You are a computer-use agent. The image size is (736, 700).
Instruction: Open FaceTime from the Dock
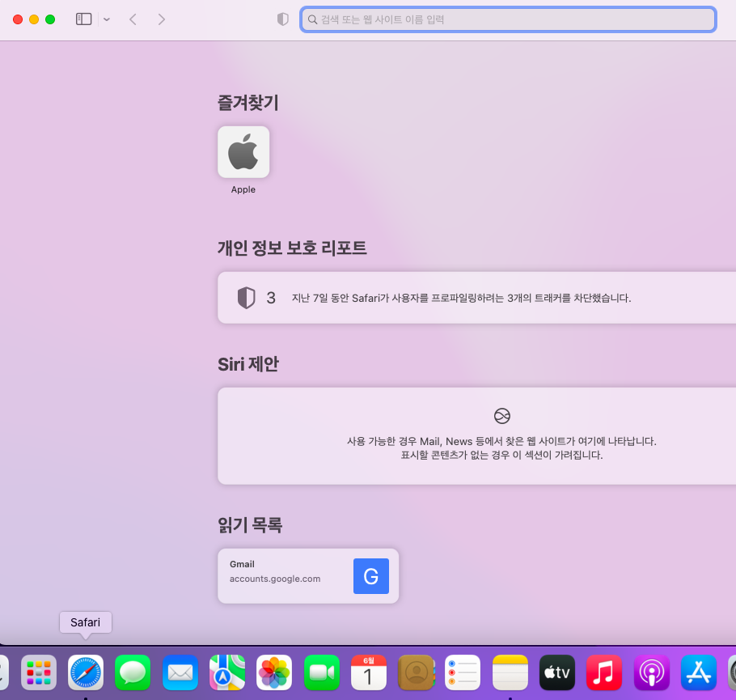pos(322,672)
